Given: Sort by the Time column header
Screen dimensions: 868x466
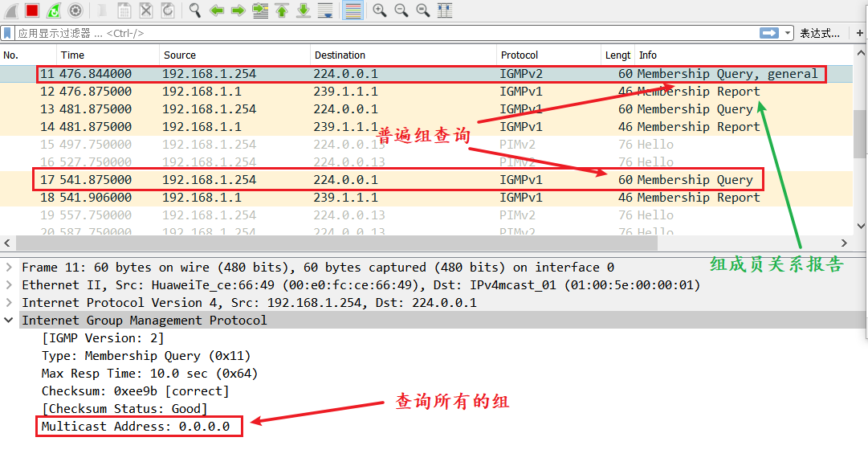Looking at the screenshot, I should [108, 55].
